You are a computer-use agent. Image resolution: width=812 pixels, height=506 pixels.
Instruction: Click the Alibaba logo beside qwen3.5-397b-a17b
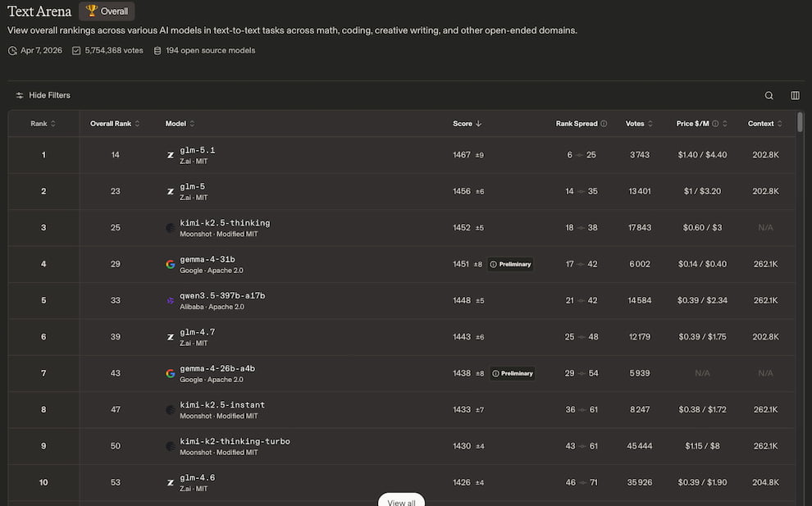coord(171,301)
